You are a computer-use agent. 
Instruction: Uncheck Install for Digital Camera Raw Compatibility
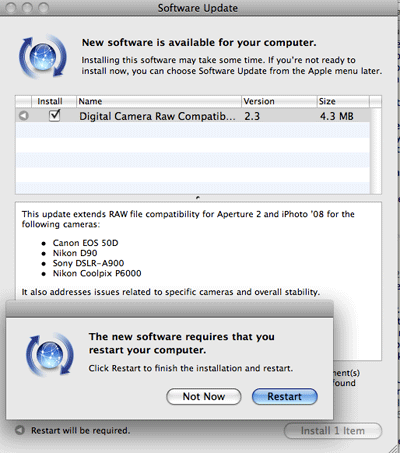pos(54,115)
